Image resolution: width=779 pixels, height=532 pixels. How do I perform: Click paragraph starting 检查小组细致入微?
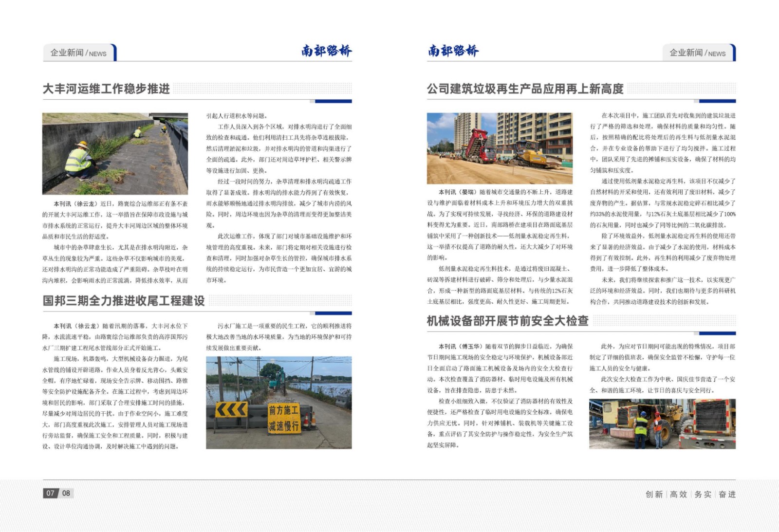pyautogui.click(x=500, y=423)
